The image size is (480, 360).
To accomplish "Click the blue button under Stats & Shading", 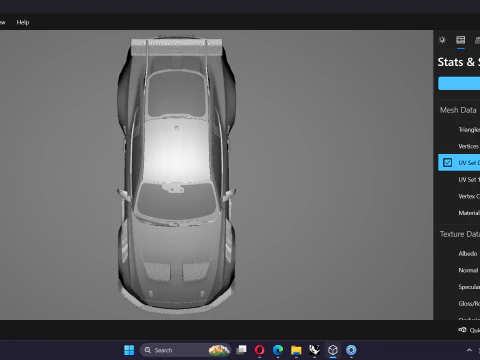I will (459, 83).
